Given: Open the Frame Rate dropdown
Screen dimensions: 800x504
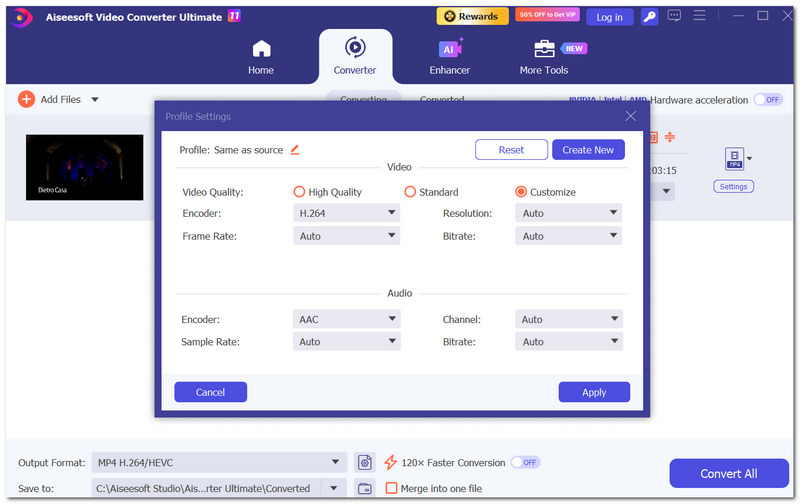Looking at the screenshot, I should 346,236.
